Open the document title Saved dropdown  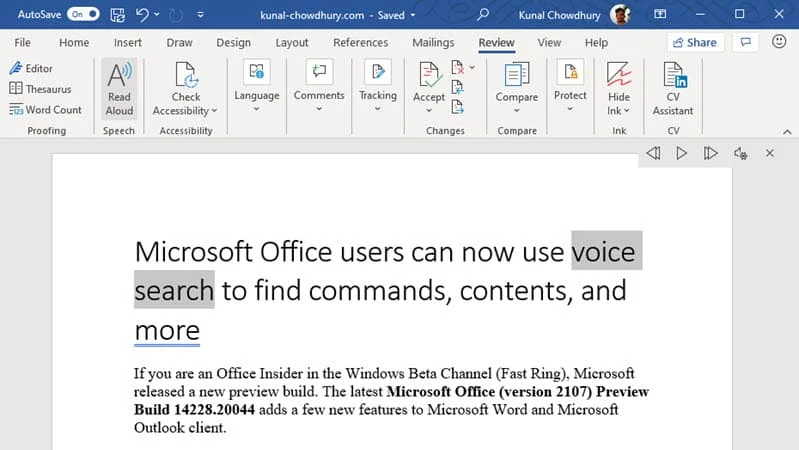(x=413, y=15)
